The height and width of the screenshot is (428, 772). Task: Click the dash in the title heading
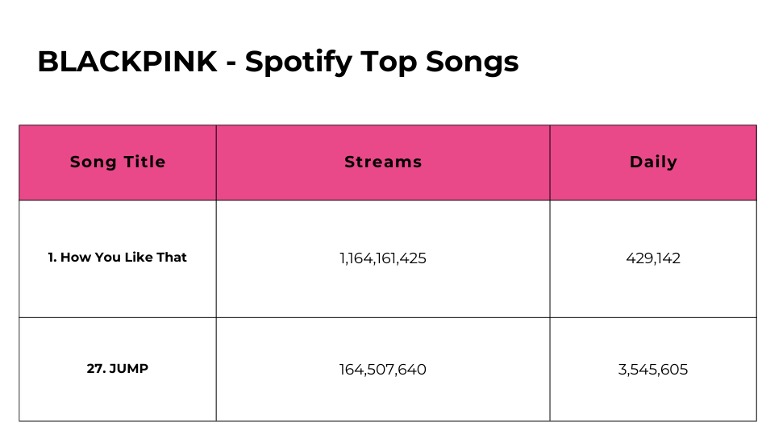point(231,64)
